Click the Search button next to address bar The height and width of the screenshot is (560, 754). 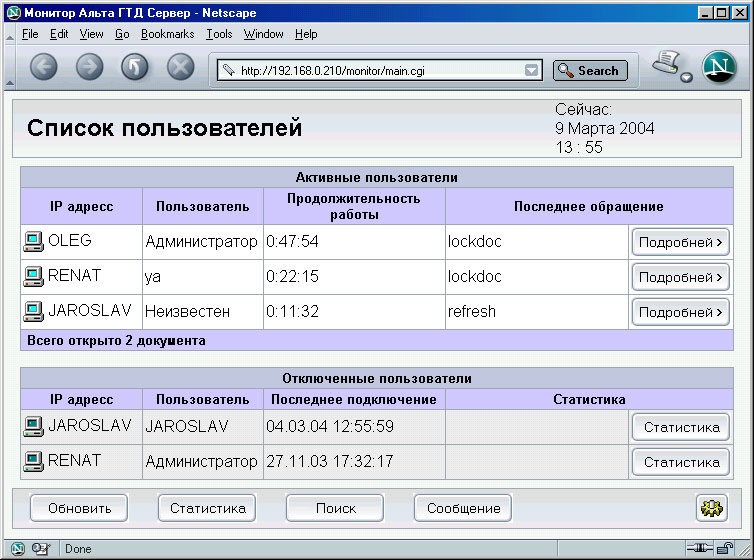point(590,71)
